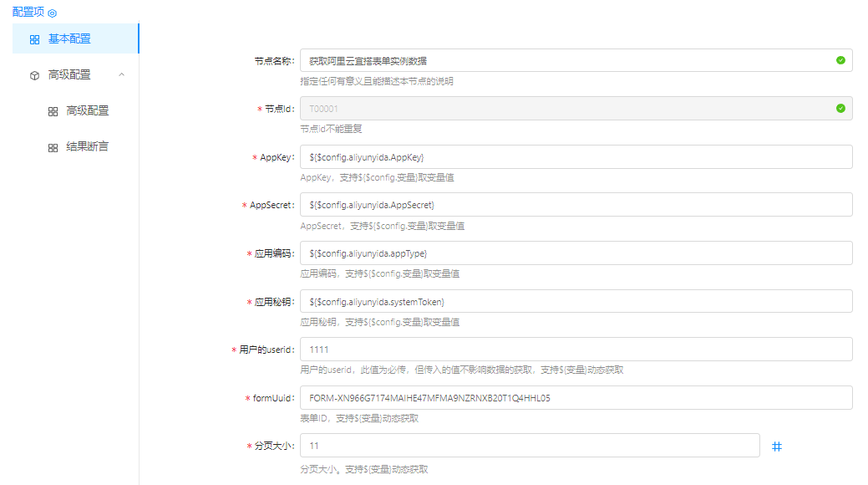
Task: Click the settings gear beside 配置项
Action: (53, 14)
